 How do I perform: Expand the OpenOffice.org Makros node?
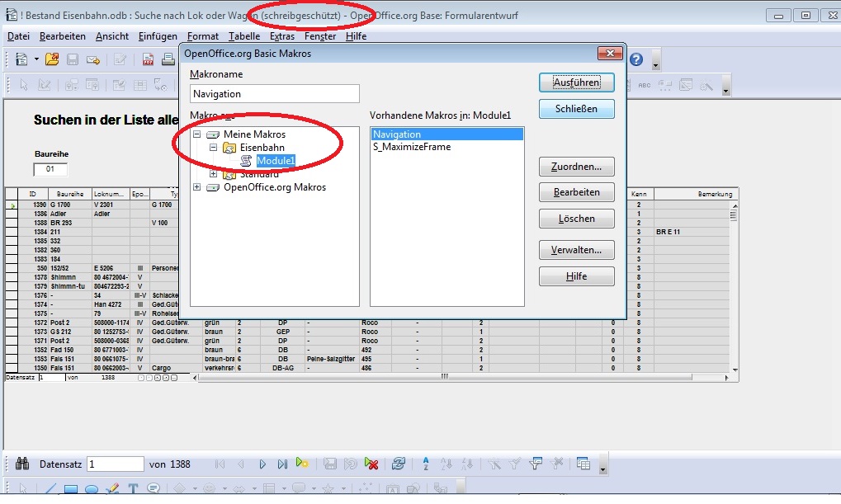coord(197,187)
